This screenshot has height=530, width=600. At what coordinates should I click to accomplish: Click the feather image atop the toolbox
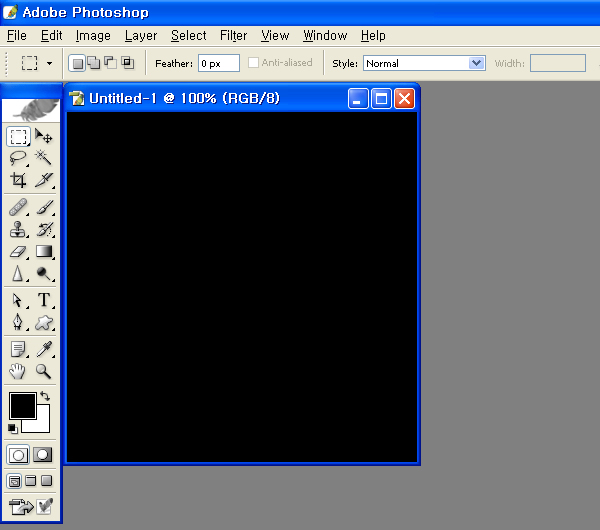(x=31, y=110)
